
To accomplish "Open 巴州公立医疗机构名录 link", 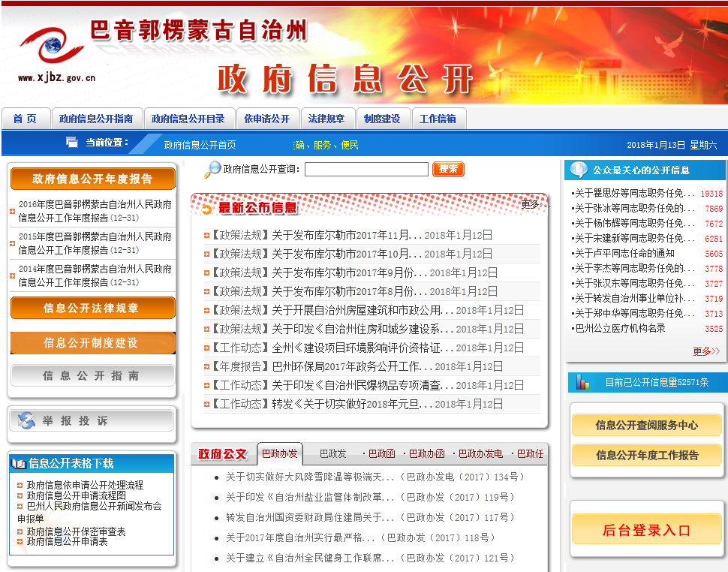I will pyautogui.click(x=620, y=329).
